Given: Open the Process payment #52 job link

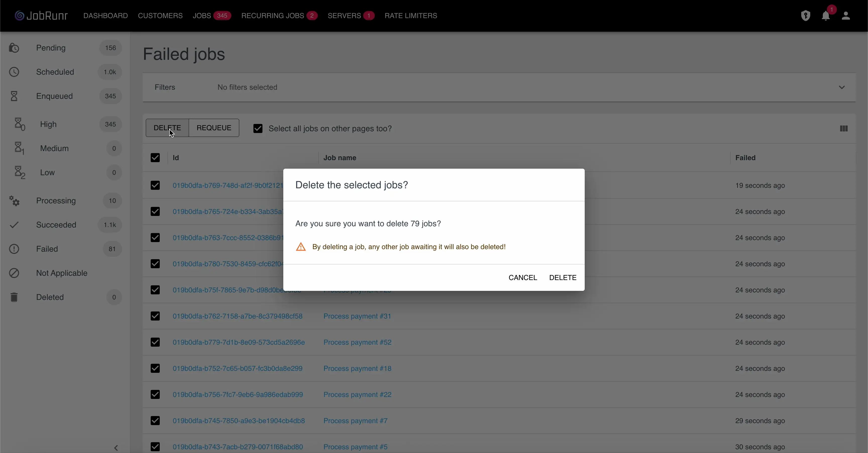Looking at the screenshot, I should point(357,342).
